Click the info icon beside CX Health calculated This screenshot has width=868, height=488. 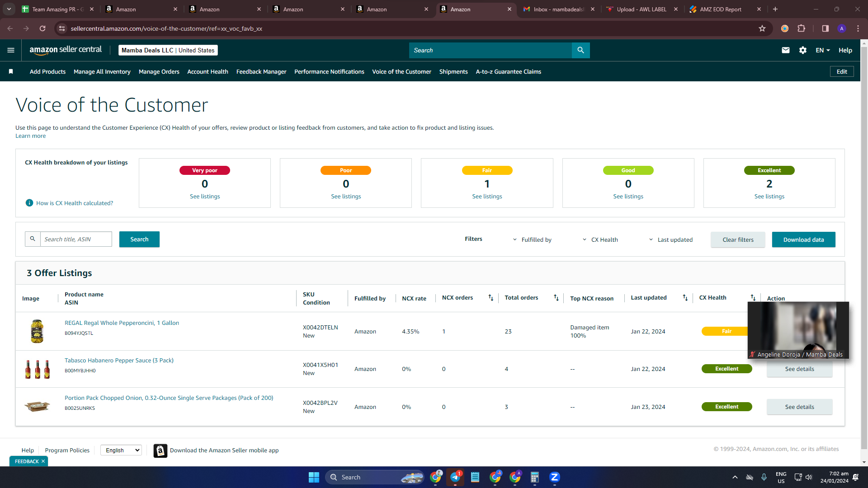[29, 203]
